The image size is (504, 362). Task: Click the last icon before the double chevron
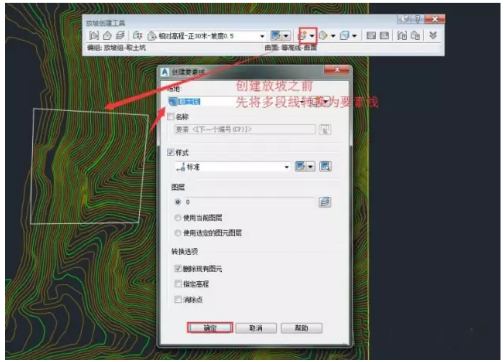pos(415,35)
